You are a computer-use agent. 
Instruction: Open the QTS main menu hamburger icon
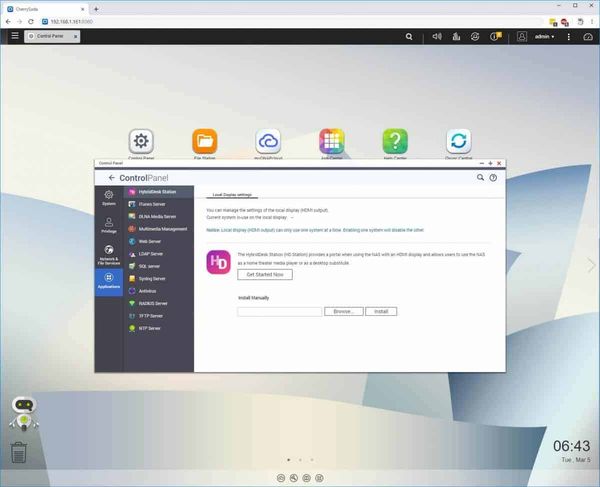[15, 36]
